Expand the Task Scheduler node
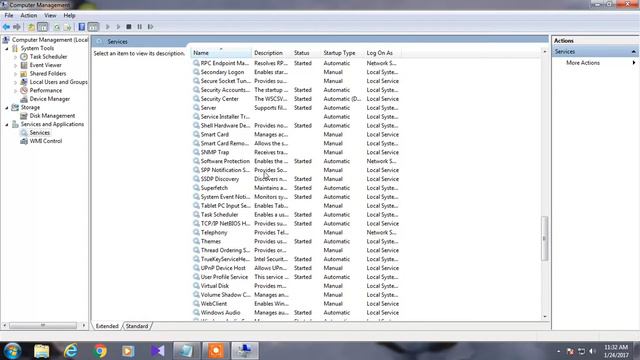 16,57
